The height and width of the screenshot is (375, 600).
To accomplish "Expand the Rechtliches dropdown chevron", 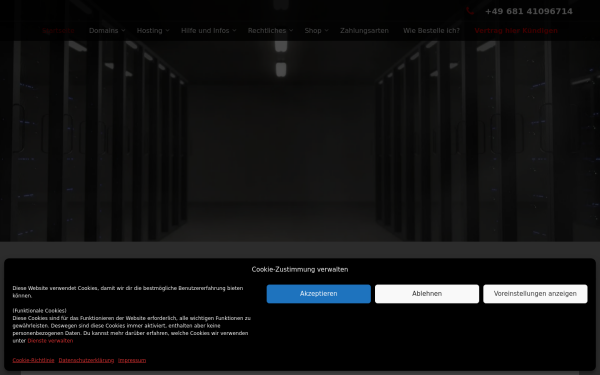I will point(291,31).
